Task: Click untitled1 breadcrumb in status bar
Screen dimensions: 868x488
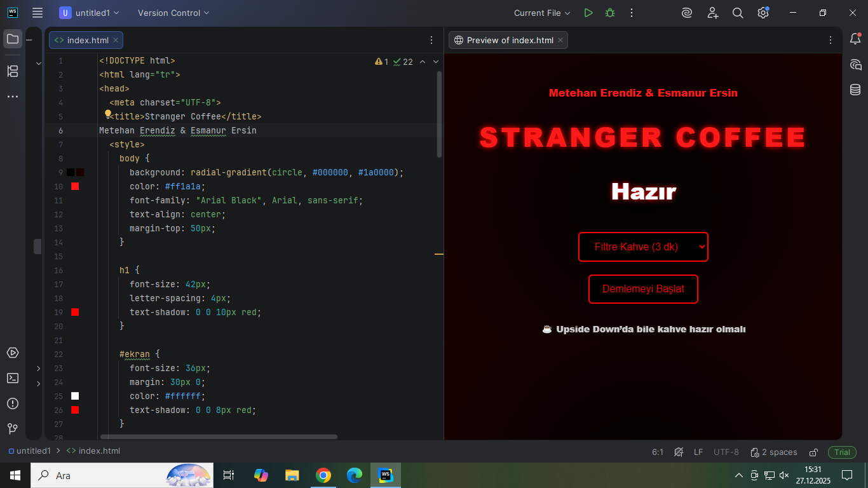Action: pyautogui.click(x=29, y=451)
